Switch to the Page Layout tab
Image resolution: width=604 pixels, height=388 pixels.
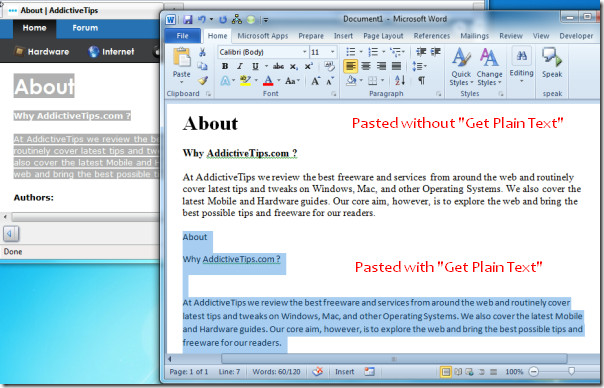click(x=383, y=36)
